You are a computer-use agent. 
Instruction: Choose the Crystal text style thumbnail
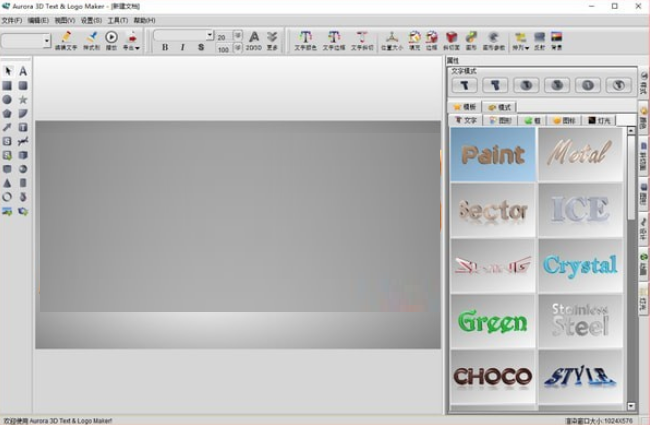(580, 265)
